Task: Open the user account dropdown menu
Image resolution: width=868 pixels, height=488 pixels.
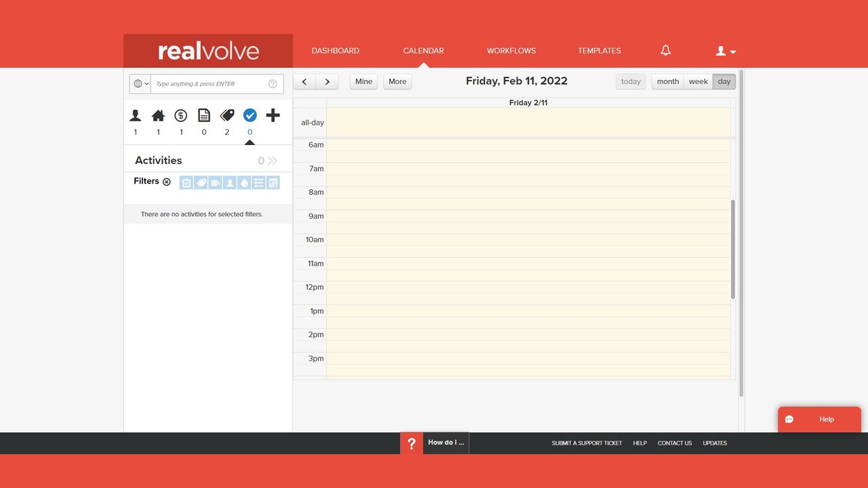Action: tap(726, 51)
